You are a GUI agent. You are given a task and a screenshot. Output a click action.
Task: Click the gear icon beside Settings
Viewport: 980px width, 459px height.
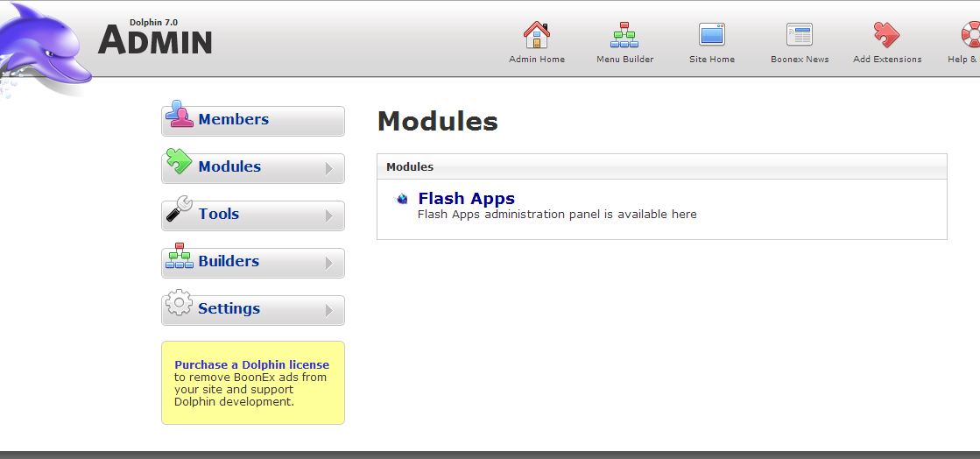point(179,303)
